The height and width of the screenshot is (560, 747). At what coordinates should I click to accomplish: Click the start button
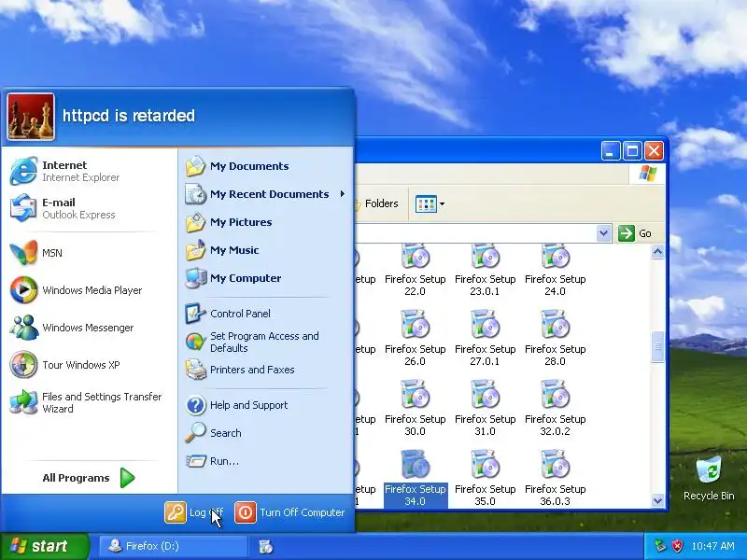pos(44,546)
